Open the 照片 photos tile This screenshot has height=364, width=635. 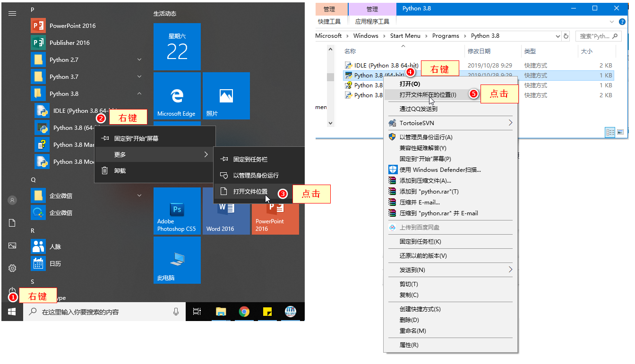[226, 96]
